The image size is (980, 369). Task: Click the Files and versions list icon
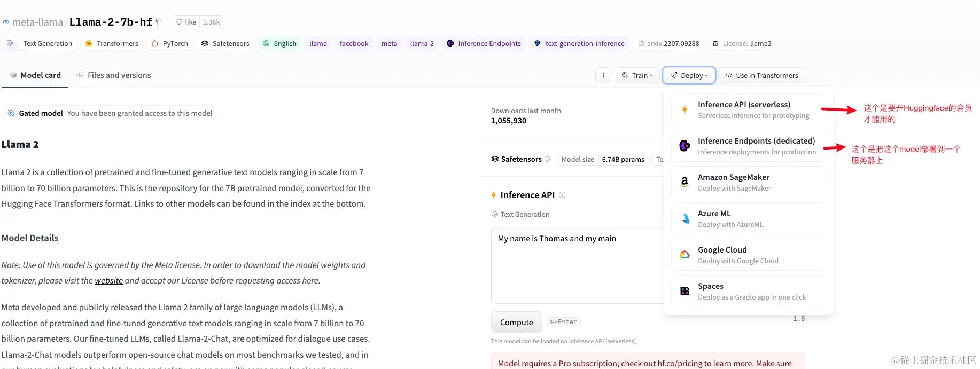(x=80, y=75)
